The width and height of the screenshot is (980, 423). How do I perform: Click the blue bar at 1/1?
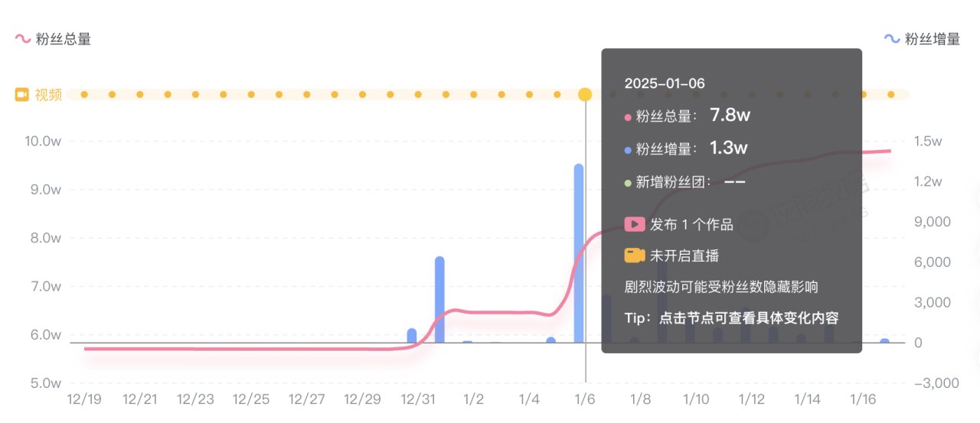pos(439,300)
